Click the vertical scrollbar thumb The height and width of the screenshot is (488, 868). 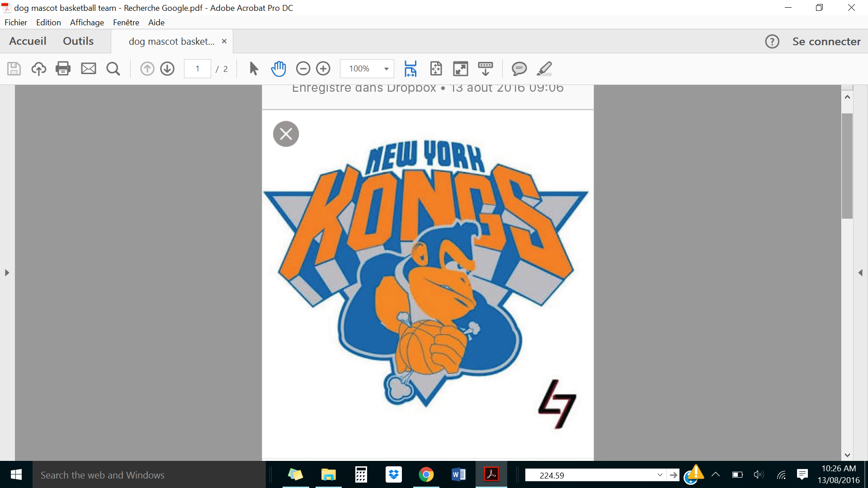coord(847,165)
